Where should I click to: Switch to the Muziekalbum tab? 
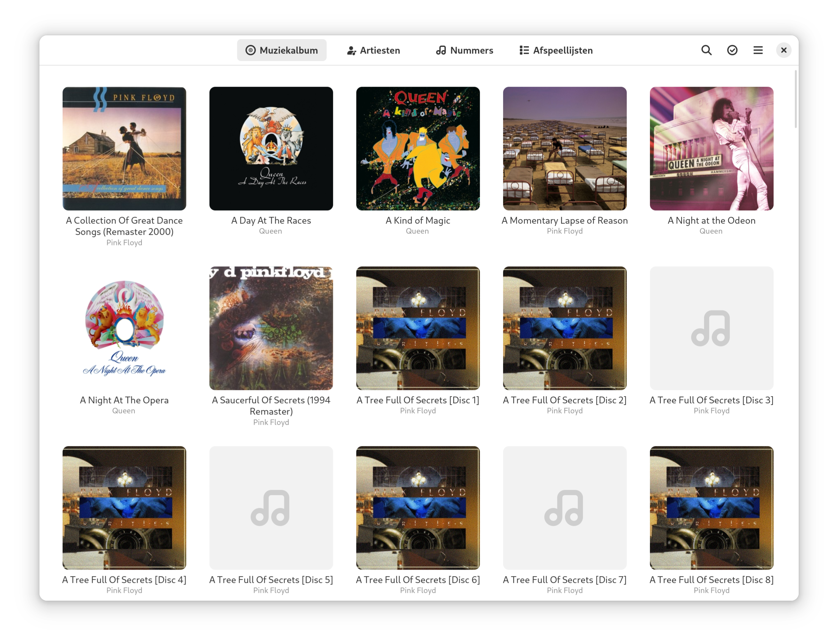click(281, 50)
